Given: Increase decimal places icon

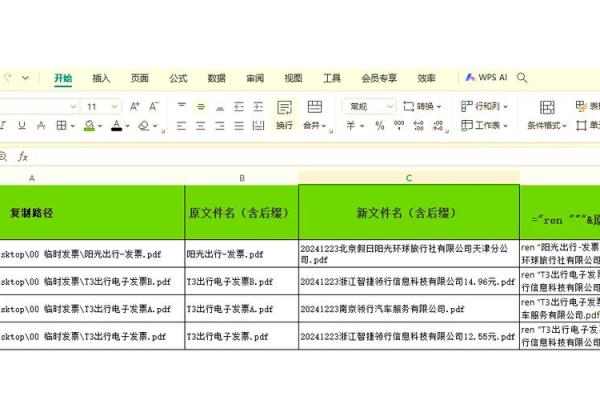Looking at the screenshot, I should (x=419, y=125).
